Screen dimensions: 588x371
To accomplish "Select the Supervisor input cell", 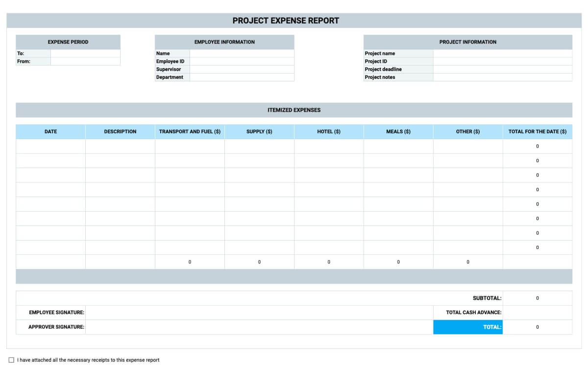I will point(242,69).
